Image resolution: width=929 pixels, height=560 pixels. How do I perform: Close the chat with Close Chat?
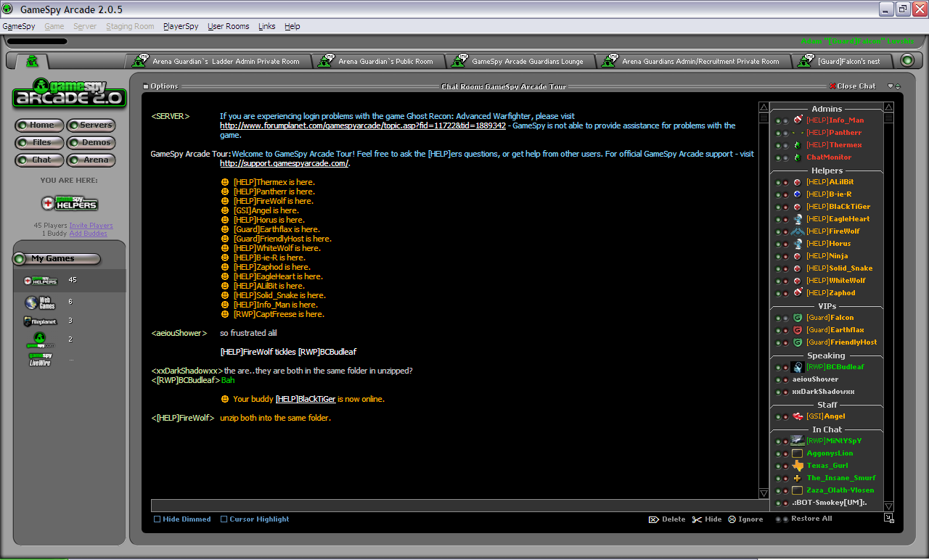pos(853,86)
